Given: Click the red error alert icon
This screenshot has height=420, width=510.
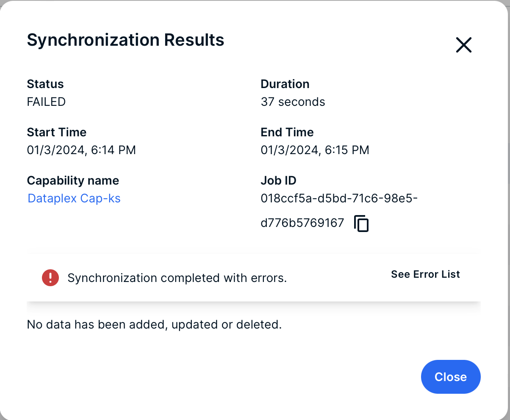Looking at the screenshot, I should click(x=50, y=278).
